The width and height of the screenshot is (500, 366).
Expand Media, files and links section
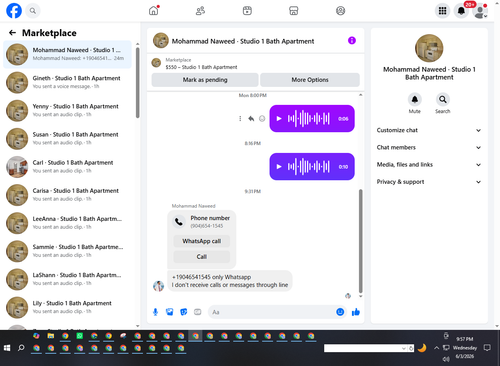click(x=429, y=165)
